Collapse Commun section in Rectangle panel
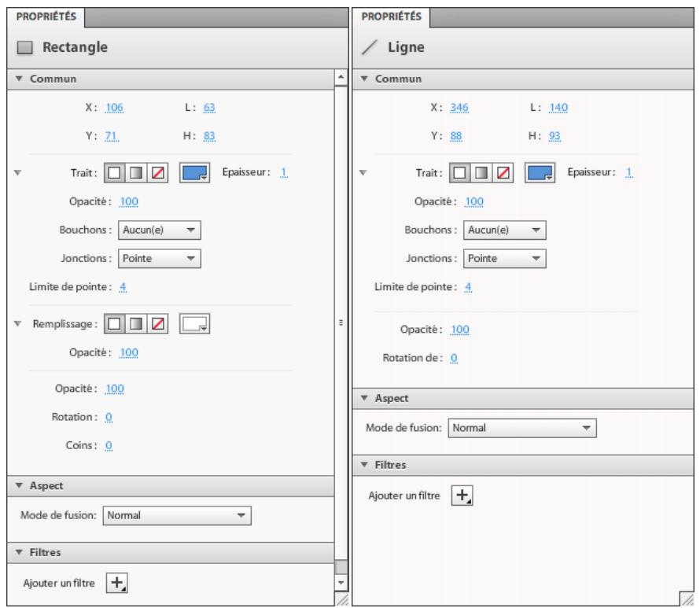Viewport: 700px width, 608px height. click(x=19, y=79)
